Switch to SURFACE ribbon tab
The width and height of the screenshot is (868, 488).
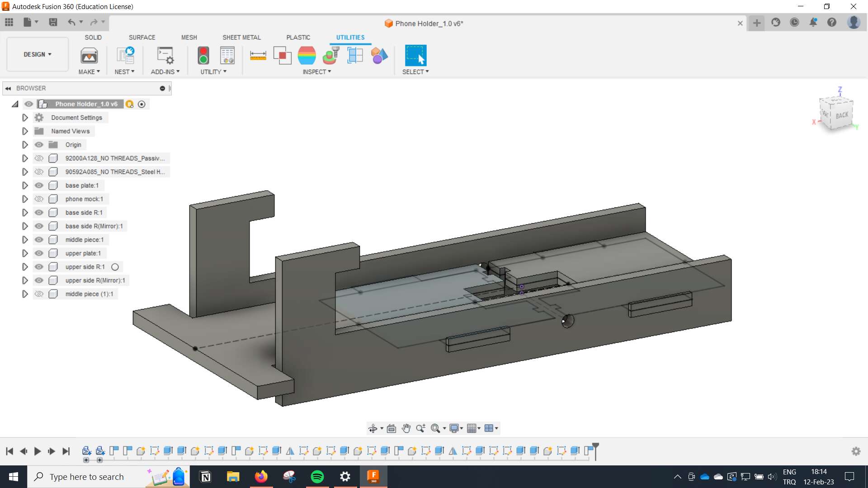(142, 38)
